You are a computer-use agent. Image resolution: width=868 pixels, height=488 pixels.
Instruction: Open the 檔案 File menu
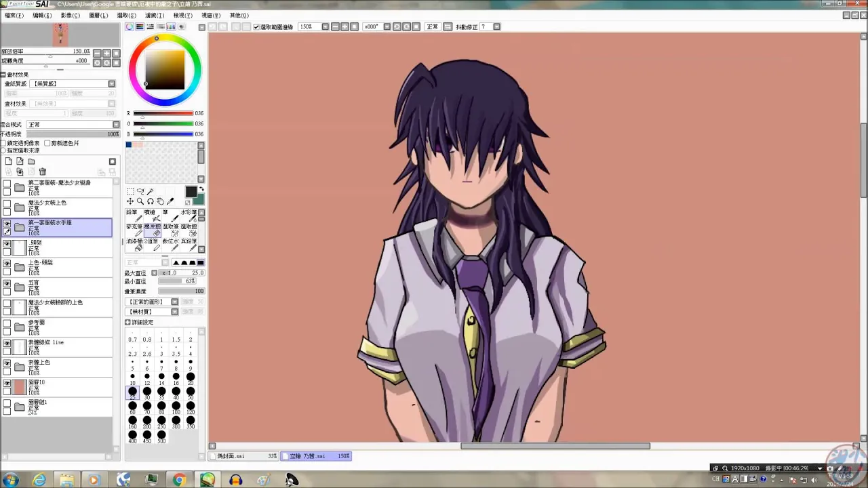coord(14,16)
